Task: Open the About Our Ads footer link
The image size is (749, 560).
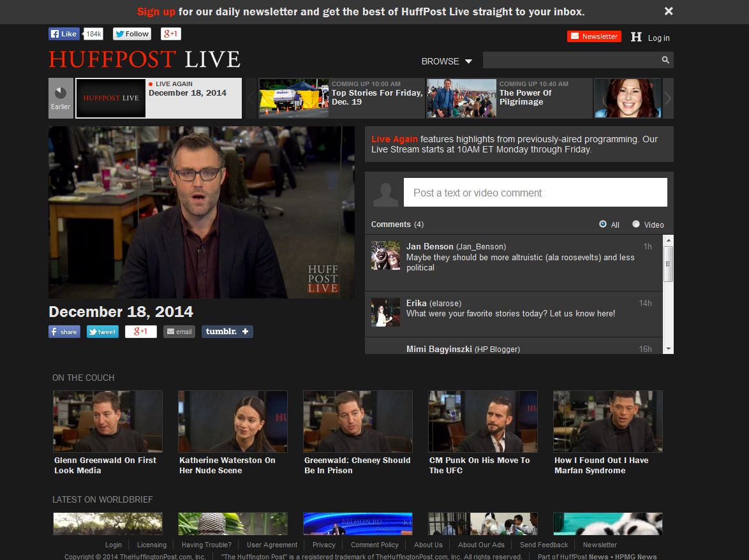Action: (481, 545)
